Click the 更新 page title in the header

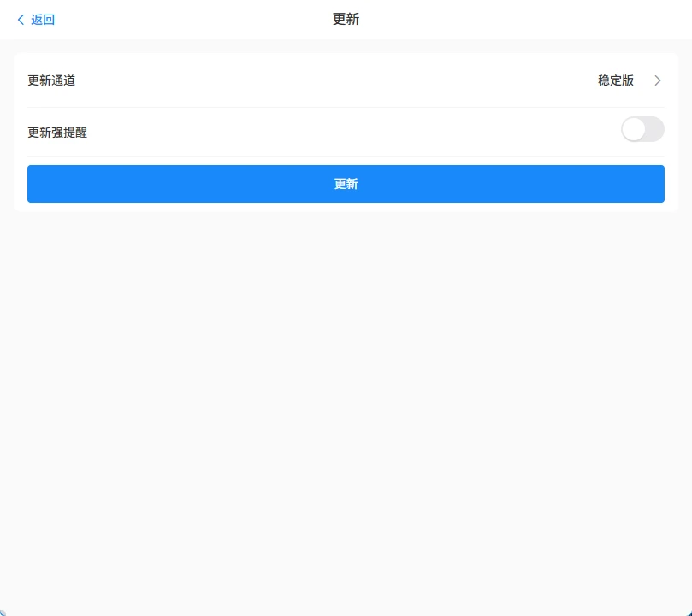point(346,20)
